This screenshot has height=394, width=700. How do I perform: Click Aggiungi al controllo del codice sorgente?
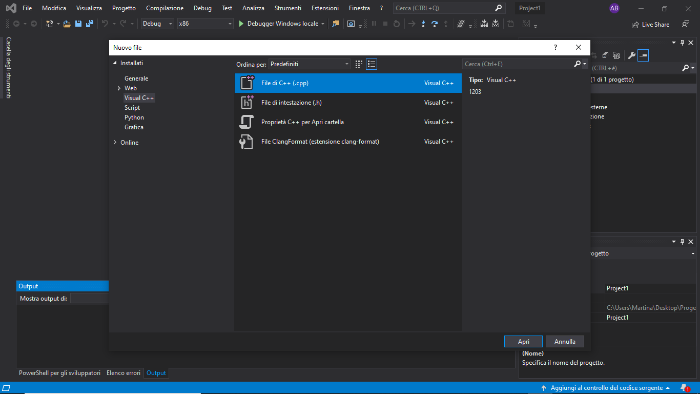coord(606,388)
